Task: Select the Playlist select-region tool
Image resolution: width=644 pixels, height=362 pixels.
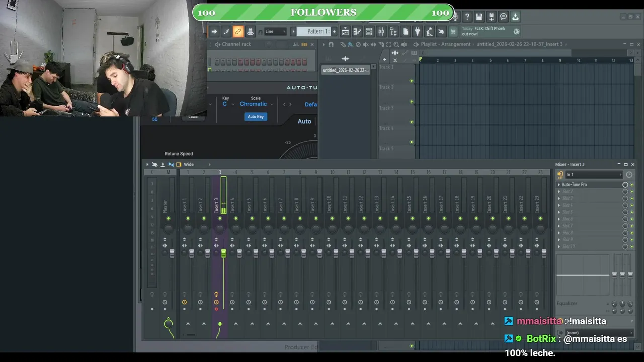Action: [x=389, y=44]
